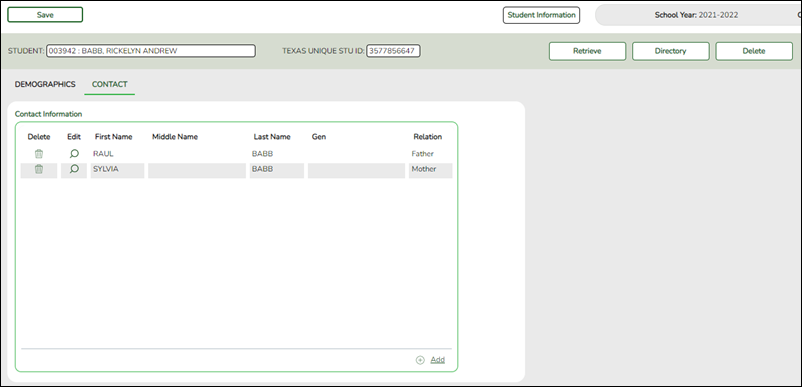
Task: Click SYLVIA row Gen cell
Action: (x=357, y=171)
